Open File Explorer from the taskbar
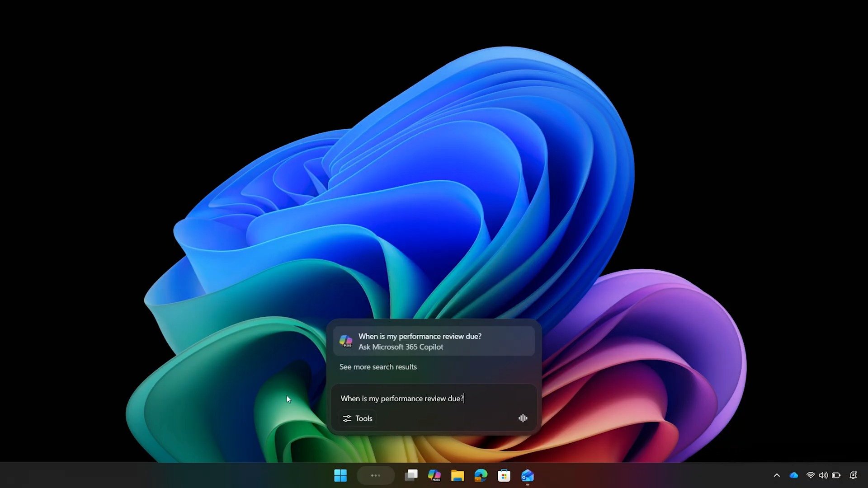Image resolution: width=868 pixels, height=488 pixels. 458,475
